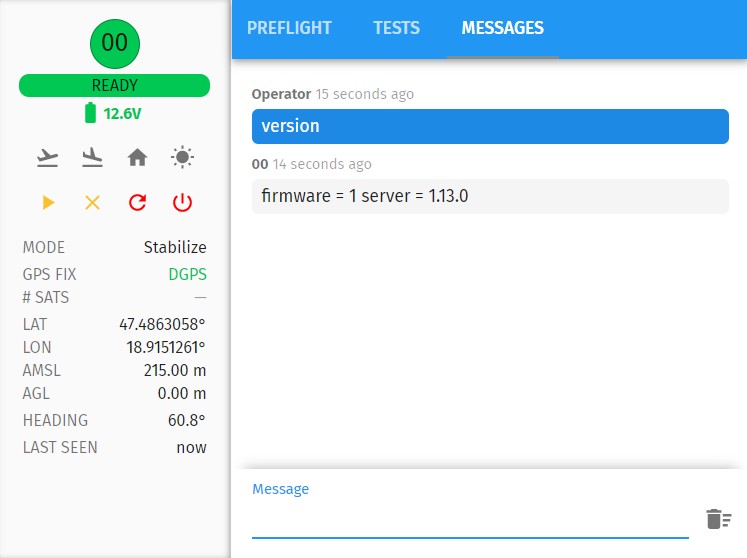Click the yellow X icon
The image size is (747, 558).
92,203
